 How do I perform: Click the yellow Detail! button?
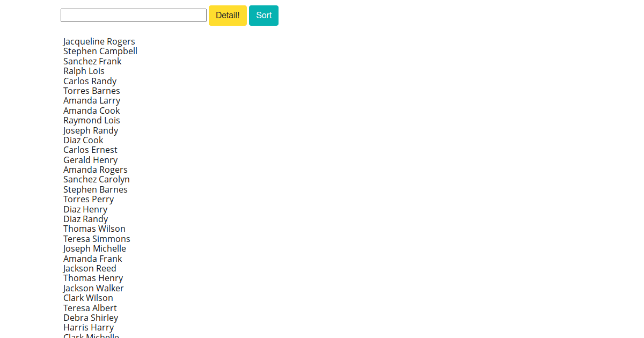point(228,16)
